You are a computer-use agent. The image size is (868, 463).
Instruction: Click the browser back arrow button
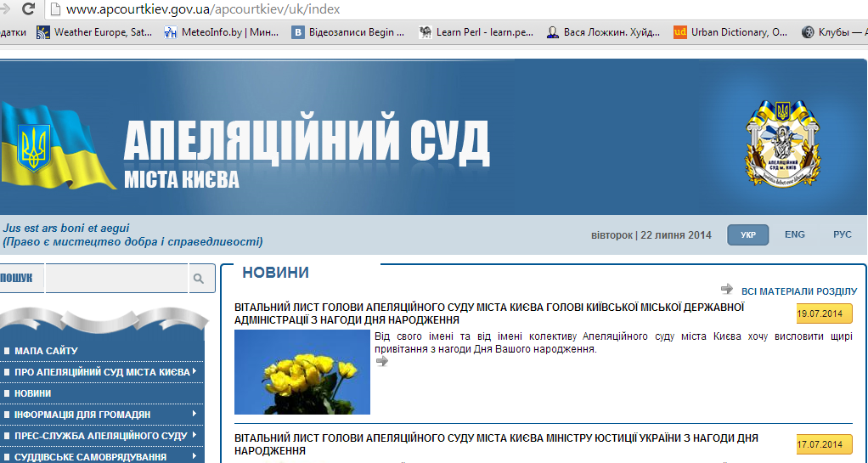[5, 9]
